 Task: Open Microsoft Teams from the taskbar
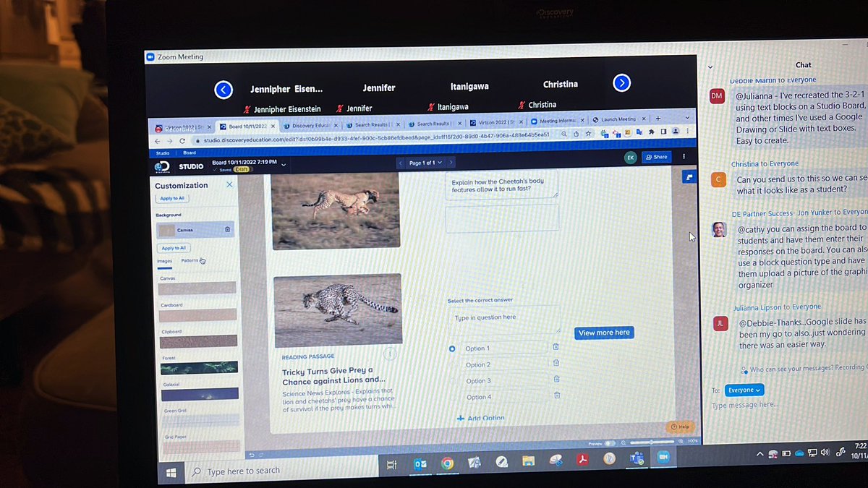click(x=637, y=458)
